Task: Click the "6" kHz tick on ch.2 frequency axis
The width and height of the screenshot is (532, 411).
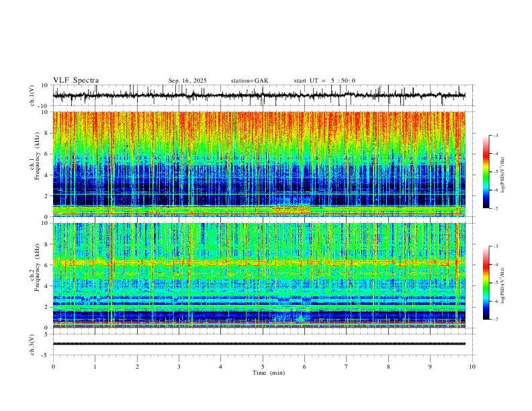Action: [x=46, y=265]
